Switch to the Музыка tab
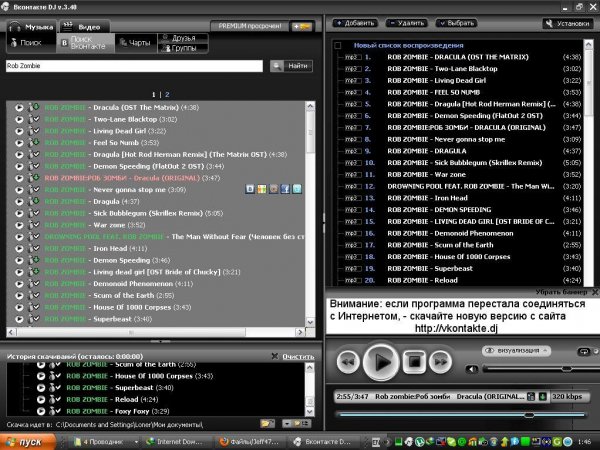 click(32, 27)
